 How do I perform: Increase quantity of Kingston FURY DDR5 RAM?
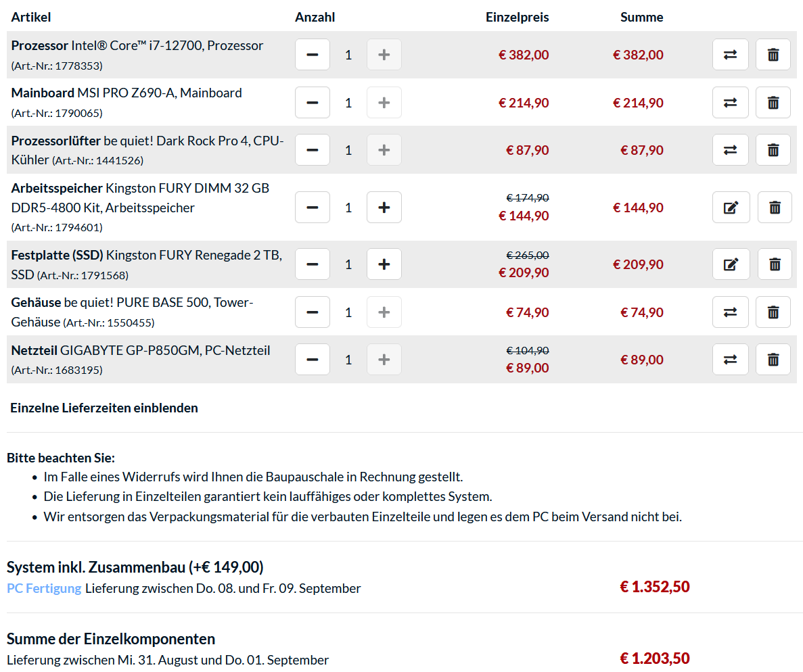384,208
